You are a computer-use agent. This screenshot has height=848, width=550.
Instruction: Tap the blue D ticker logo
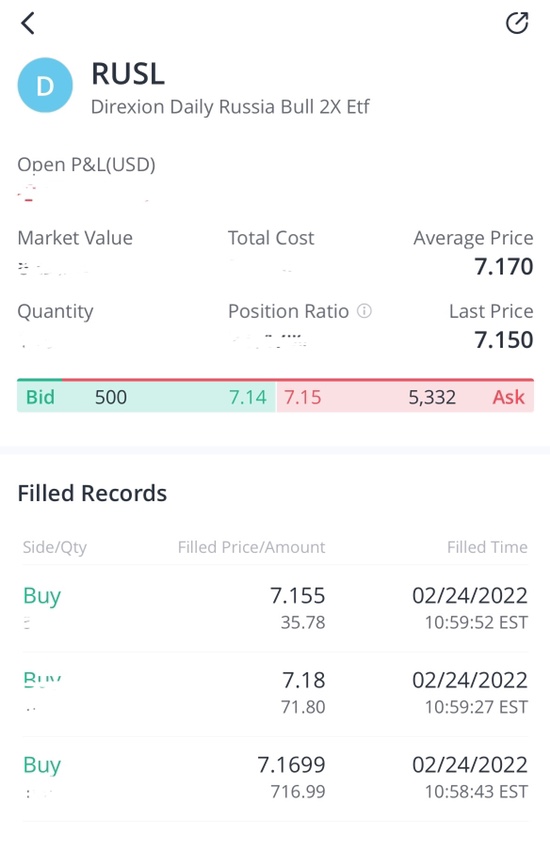click(45, 85)
